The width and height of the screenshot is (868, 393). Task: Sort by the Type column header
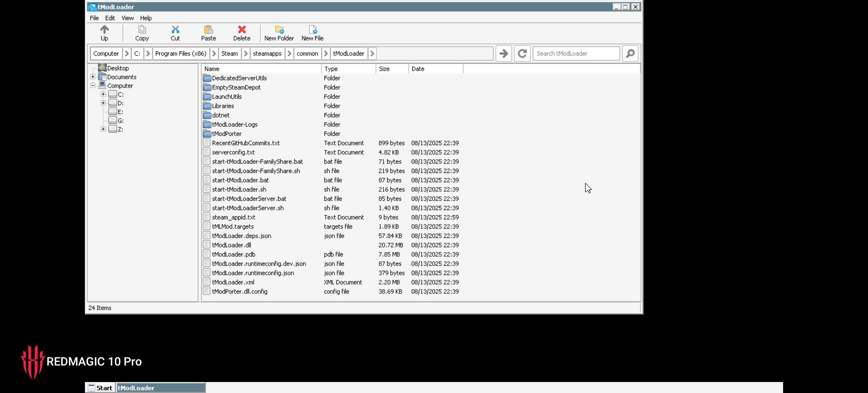coord(349,69)
